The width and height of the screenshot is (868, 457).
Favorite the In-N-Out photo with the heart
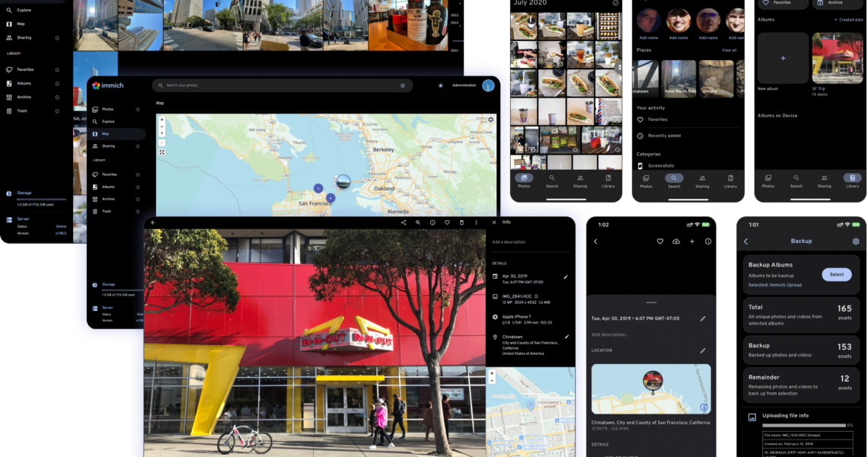coord(447,222)
